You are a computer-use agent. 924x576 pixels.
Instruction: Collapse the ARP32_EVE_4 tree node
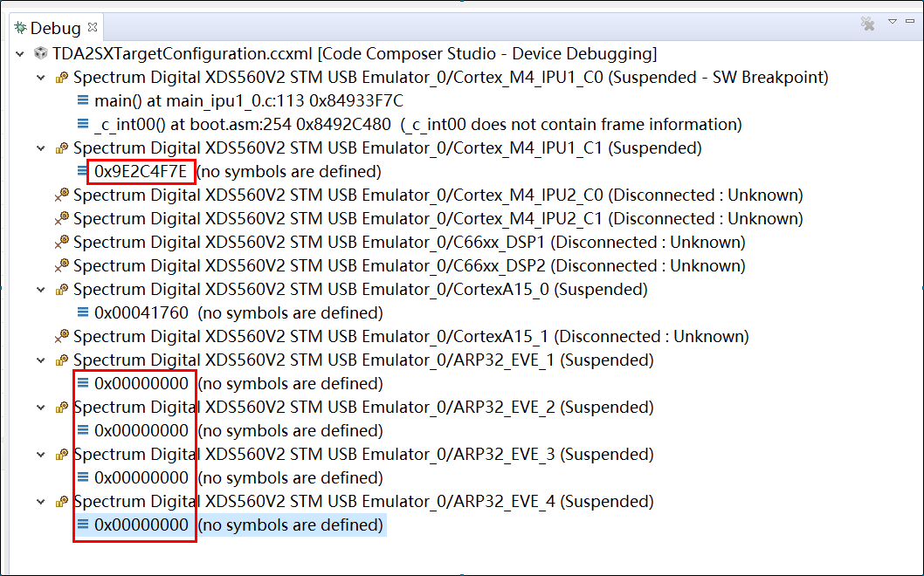point(40,501)
